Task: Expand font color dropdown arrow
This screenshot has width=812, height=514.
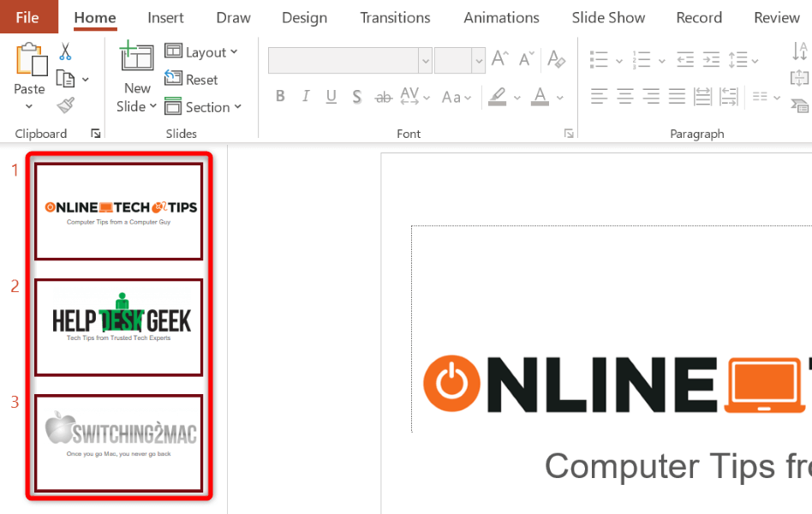Action: tap(560, 98)
